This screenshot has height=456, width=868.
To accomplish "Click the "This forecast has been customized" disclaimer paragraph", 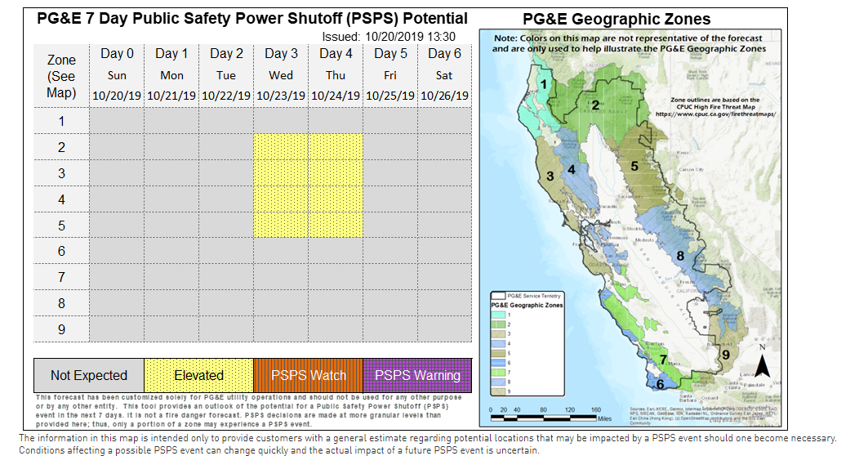I will (x=248, y=410).
